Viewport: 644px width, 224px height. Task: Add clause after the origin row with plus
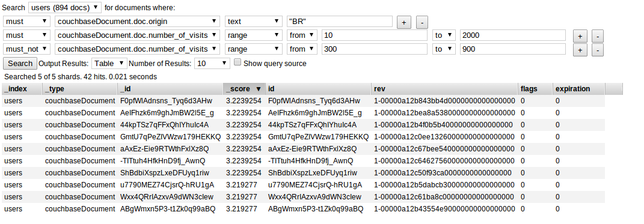[404, 23]
